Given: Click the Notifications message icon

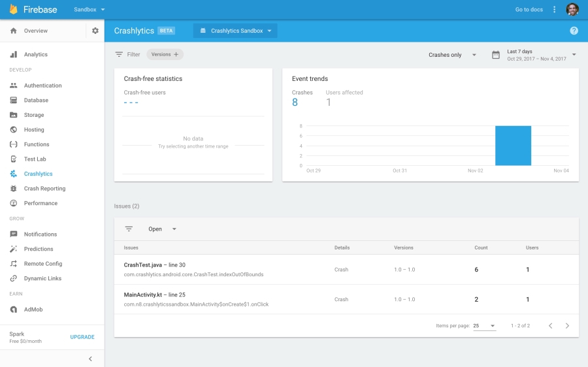Looking at the screenshot, I should 14,234.
